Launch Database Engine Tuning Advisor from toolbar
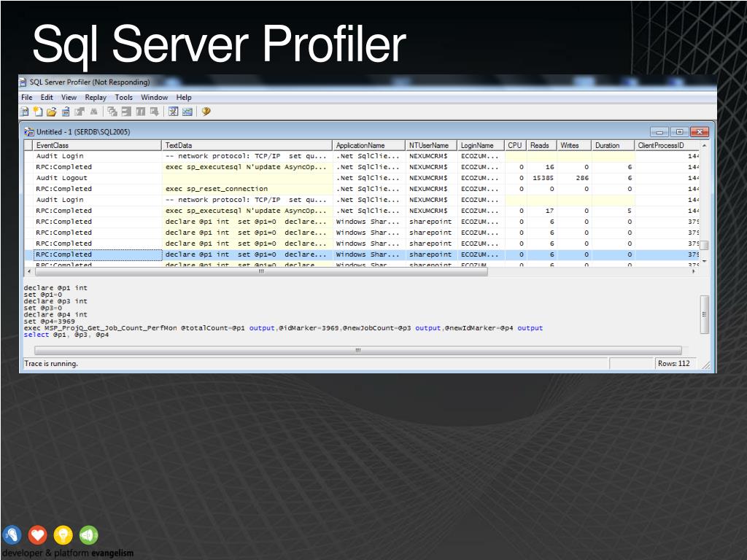The height and width of the screenshot is (560, 747). click(174, 112)
